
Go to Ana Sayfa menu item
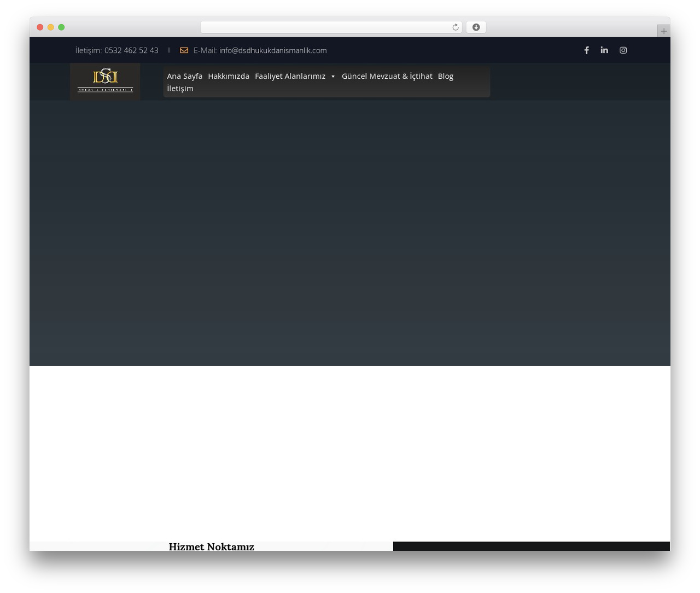[185, 76]
